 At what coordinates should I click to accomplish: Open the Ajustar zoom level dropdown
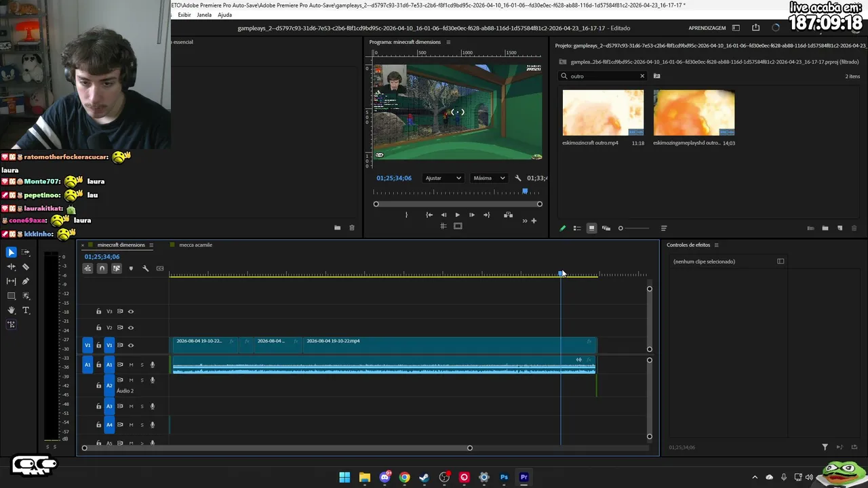click(x=443, y=178)
